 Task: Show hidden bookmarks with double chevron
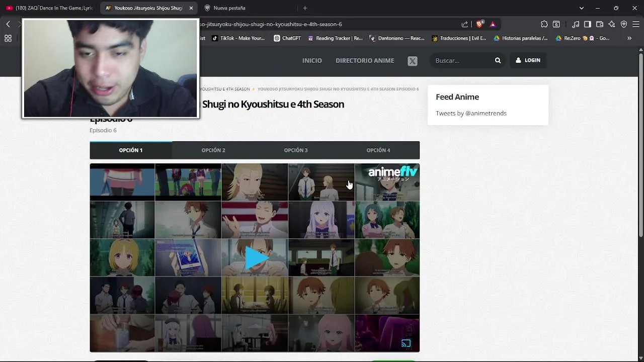click(629, 38)
